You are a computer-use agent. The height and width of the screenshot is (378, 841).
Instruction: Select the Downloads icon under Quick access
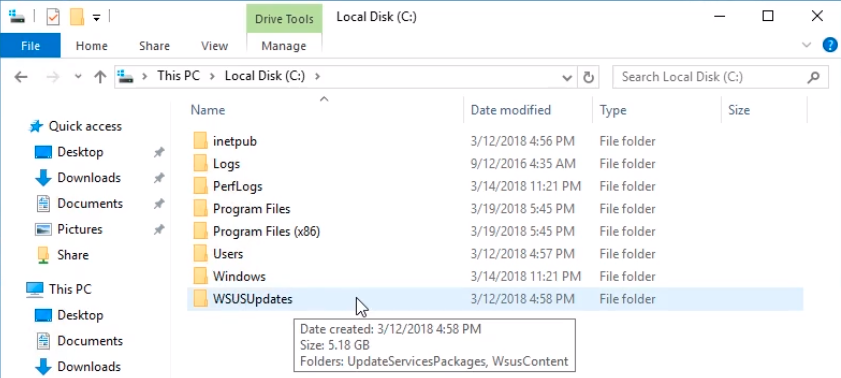pos(43,178)
